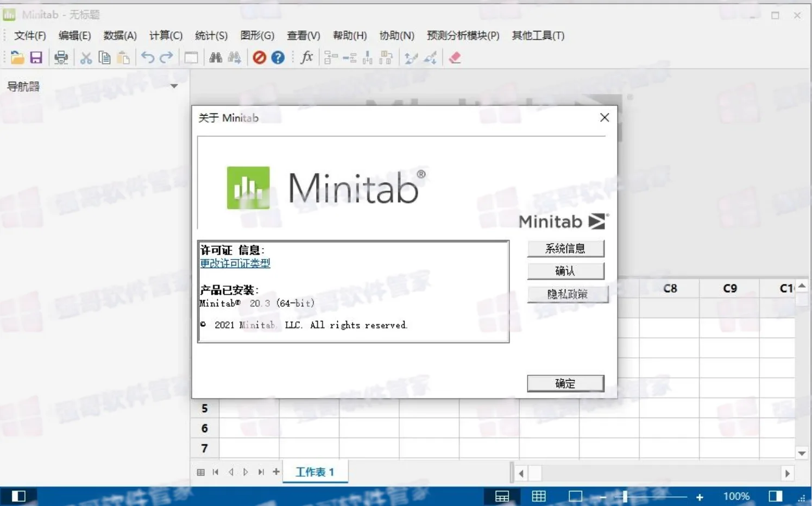Open the 计算(C) menu
Image resolution: width=812 pixels, height=506 pixels.
166,36
